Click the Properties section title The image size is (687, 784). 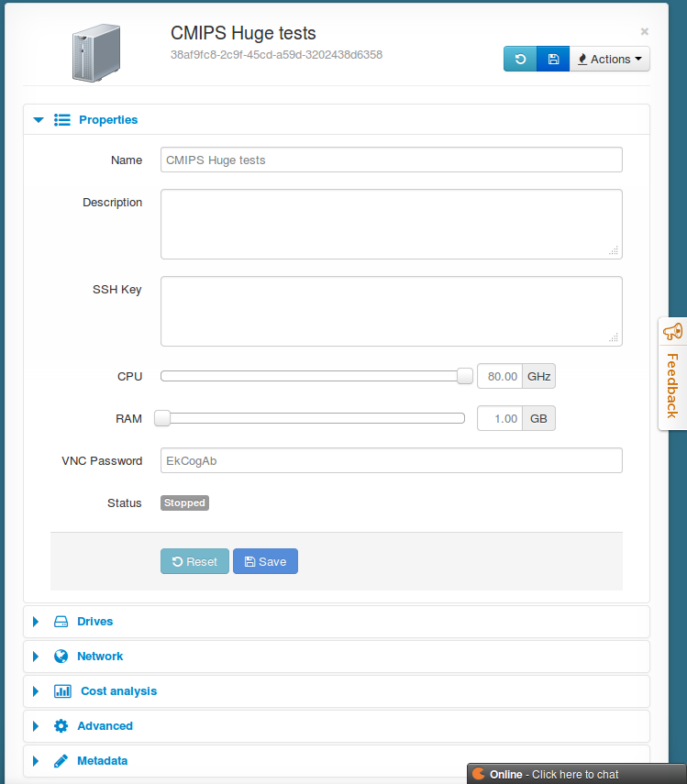(108, 120)
